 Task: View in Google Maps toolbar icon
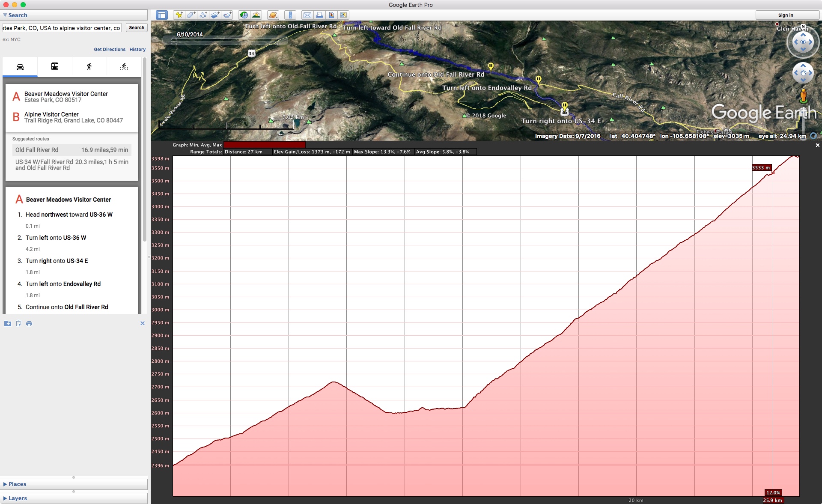point(343,15)
